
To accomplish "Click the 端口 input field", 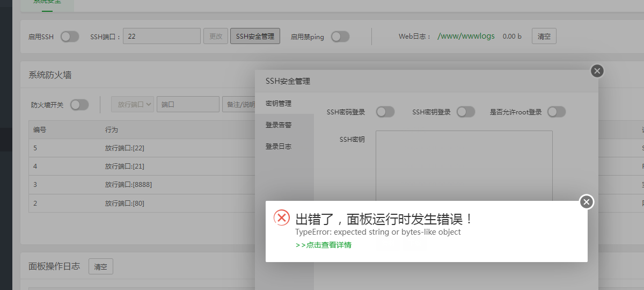I will click(188, 104).
